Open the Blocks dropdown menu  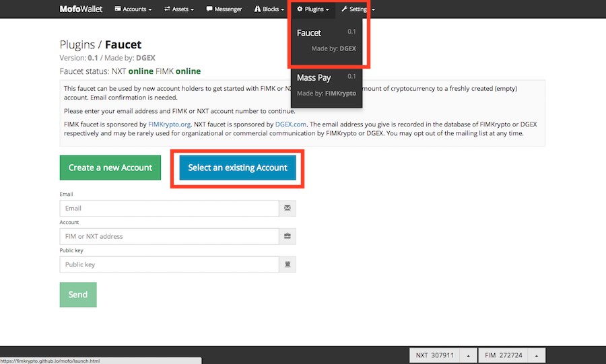pos(269,9)
